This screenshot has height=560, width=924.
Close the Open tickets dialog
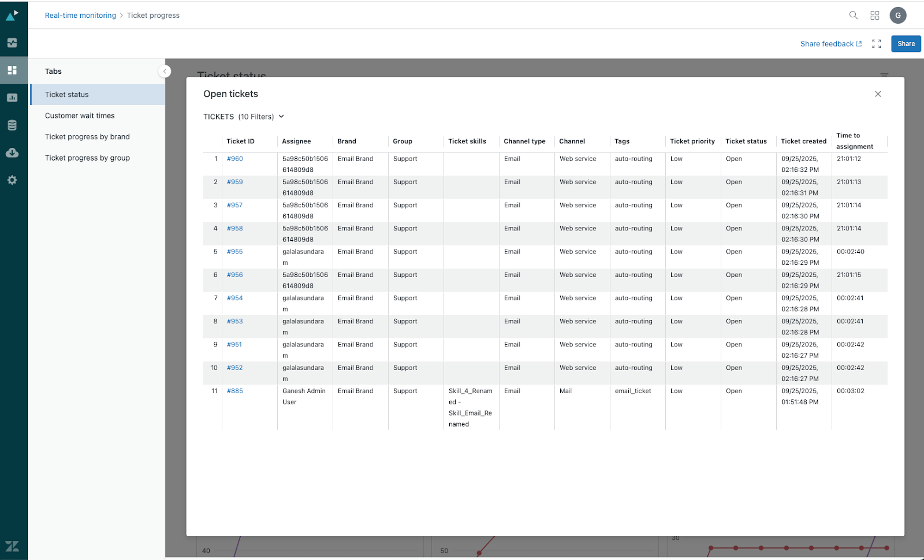click(x=878, y=94)
